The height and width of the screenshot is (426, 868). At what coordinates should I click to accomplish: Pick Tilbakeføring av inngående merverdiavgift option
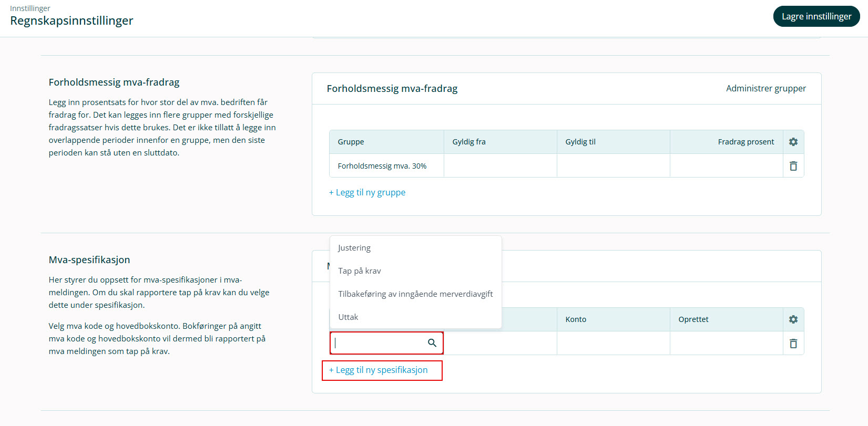tap(415, 294)
